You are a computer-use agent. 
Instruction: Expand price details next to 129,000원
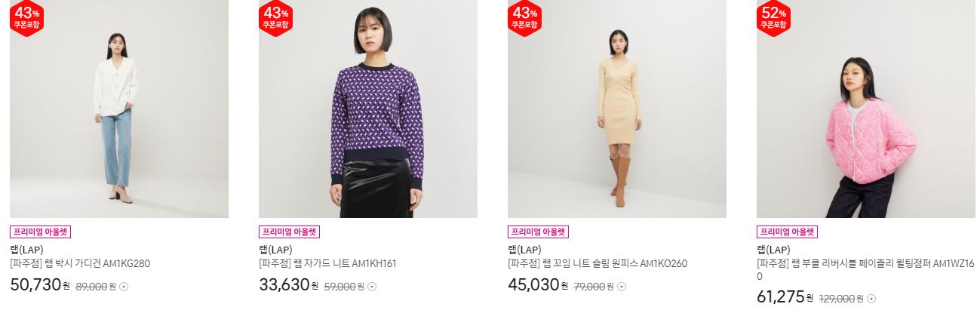pos(871,299)
